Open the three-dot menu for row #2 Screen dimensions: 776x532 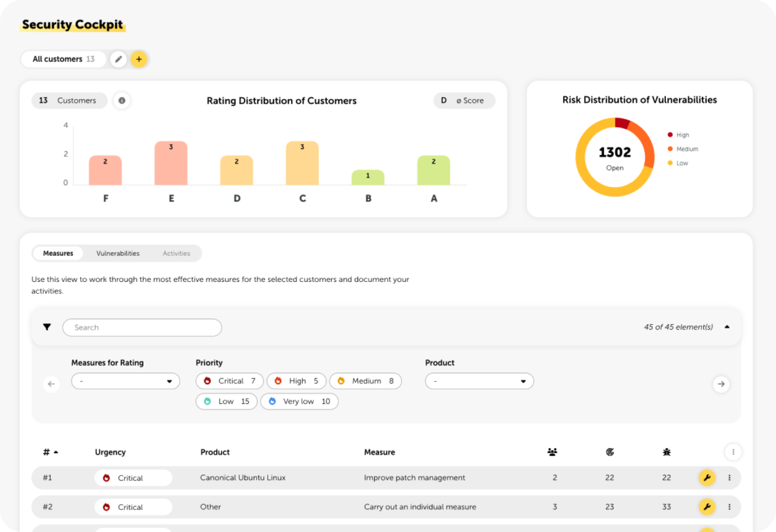(729, 507)
